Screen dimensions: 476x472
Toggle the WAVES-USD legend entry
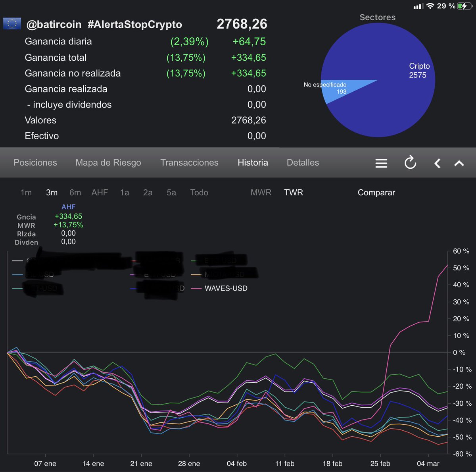pyautogui.click(x=220, y=289)
